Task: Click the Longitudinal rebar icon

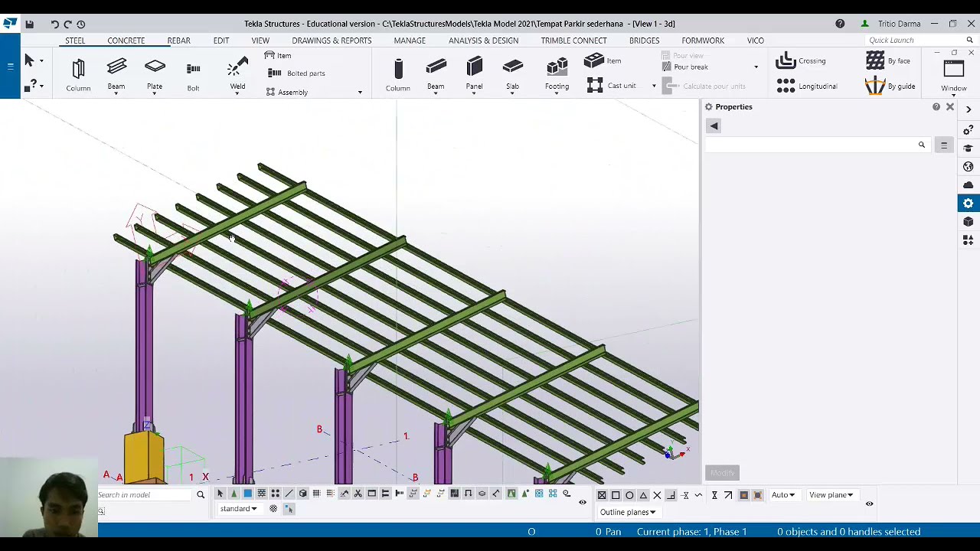Action: (x=786, y=86)
